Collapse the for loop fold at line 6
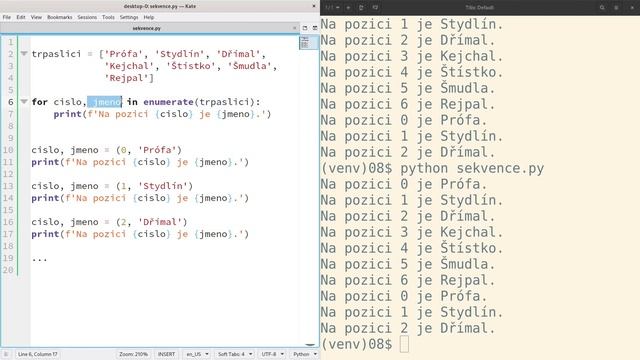The image size is (640, 360). click(x=24, y=101)
